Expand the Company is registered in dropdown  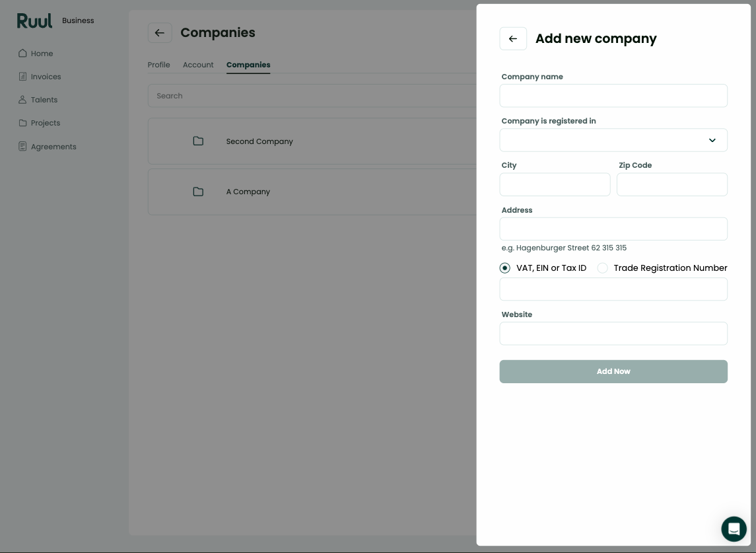point(613,140)
